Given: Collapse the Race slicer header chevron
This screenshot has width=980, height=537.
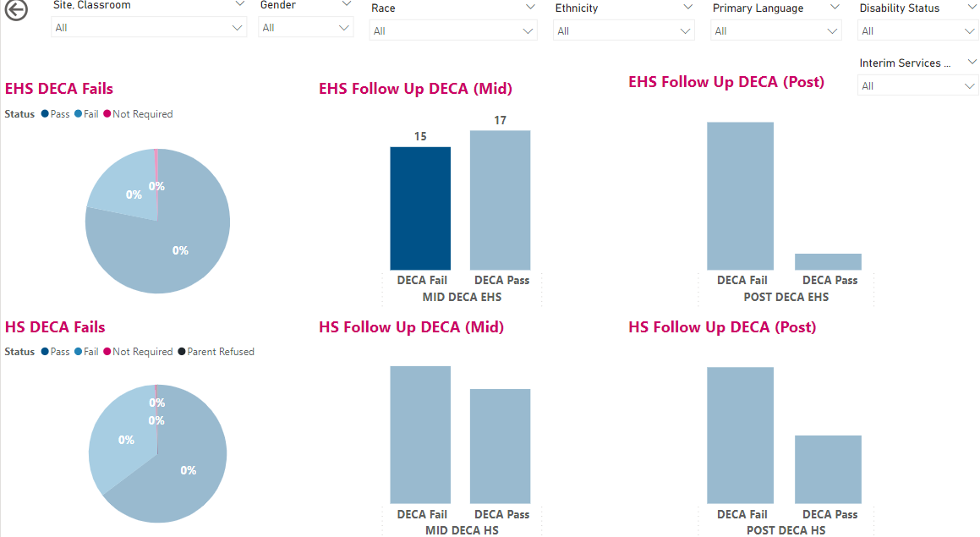Looking at the screenshot, I should coord(530,8).
